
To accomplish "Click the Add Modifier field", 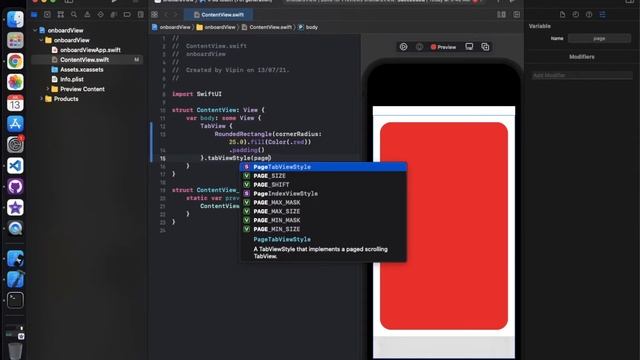I will point(582,75).
